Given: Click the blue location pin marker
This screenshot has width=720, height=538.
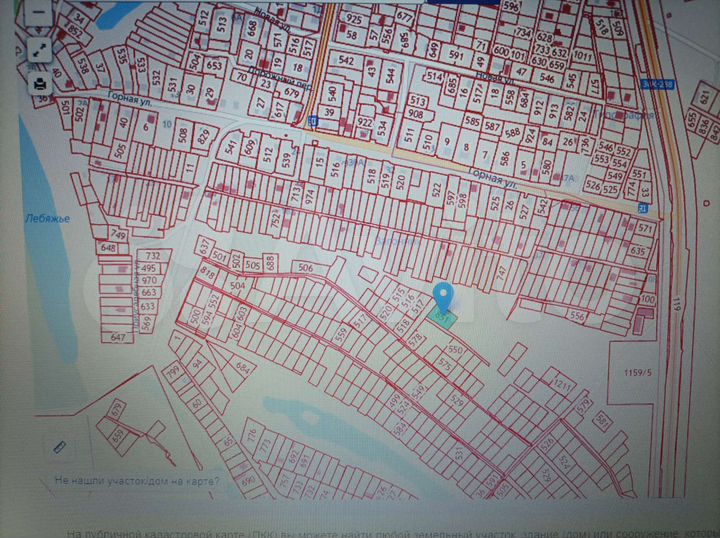Looking at the screenshot, I should 446,297.
